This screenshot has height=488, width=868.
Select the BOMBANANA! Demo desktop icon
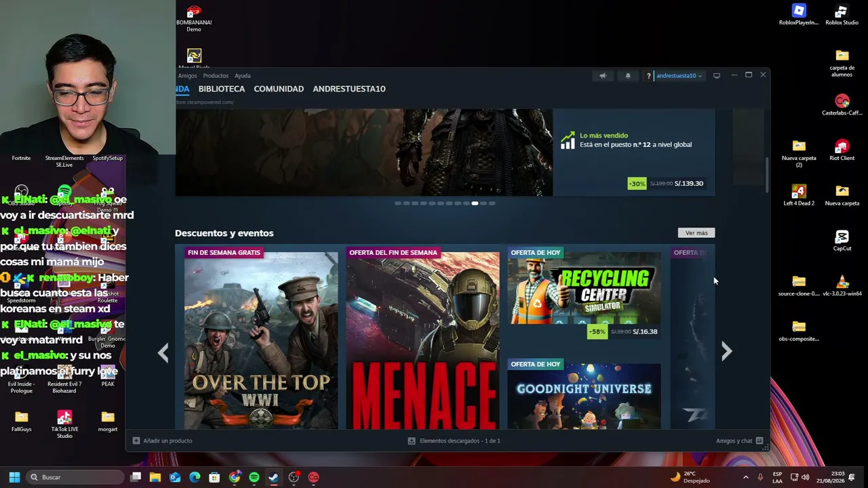[x=194, y=18]
